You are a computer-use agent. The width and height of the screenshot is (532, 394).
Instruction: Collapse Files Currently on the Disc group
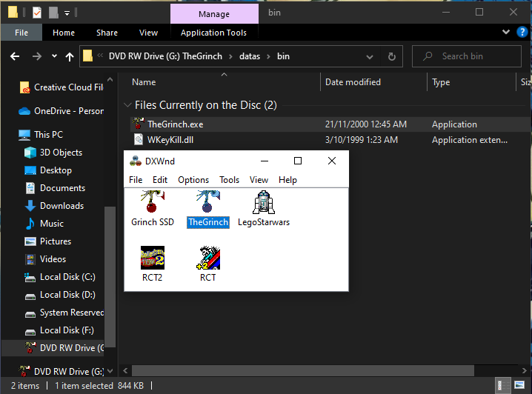pyautogui.click(x=127, y=105)
